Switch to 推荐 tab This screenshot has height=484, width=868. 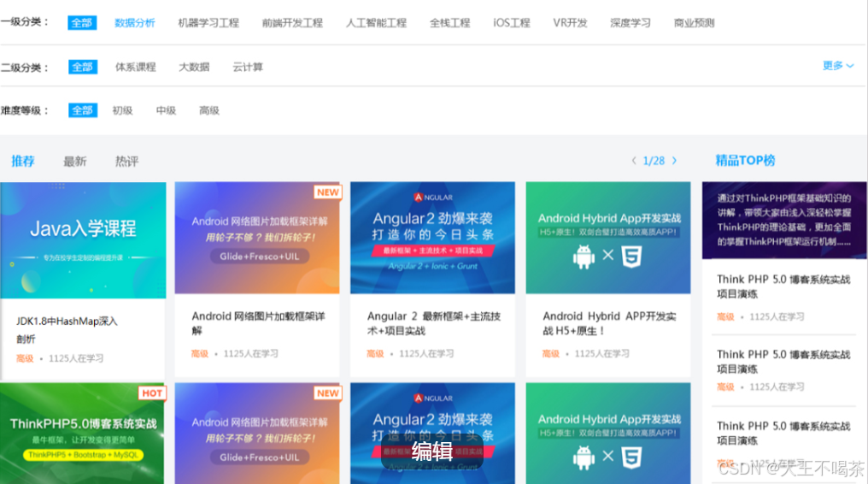(x=23, y=161)
